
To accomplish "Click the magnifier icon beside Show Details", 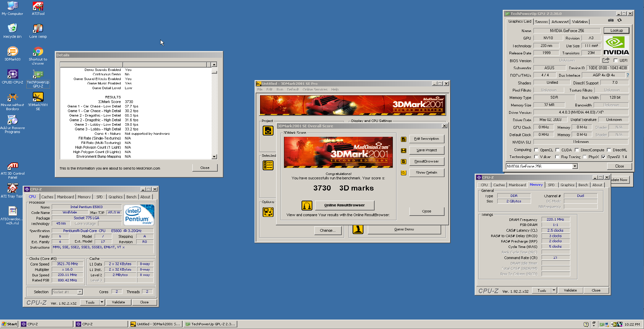I will pyautogui.click(x=404, y=173).
